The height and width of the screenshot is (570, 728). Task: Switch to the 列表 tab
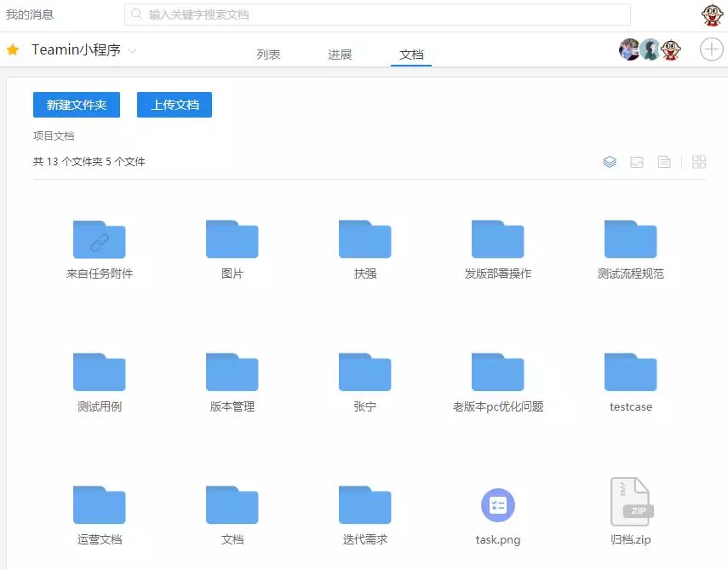click(x=268, y=55)
